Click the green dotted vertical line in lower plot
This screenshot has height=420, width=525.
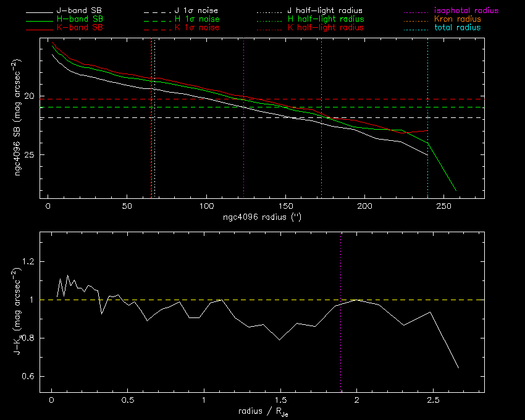(340, 346)
